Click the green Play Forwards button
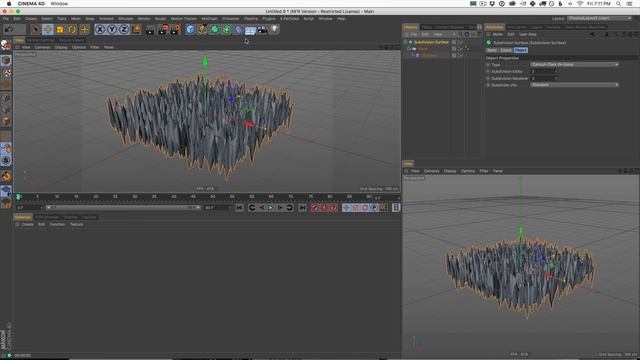The height and width of the screenshot is (360, 640). tap(270, 208)
